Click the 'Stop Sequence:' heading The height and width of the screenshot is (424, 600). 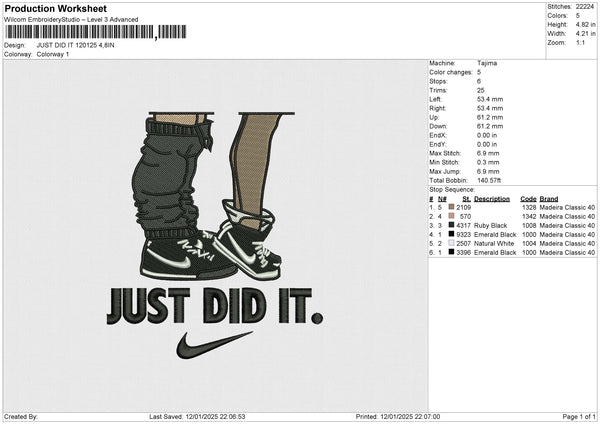coord(452,190)
